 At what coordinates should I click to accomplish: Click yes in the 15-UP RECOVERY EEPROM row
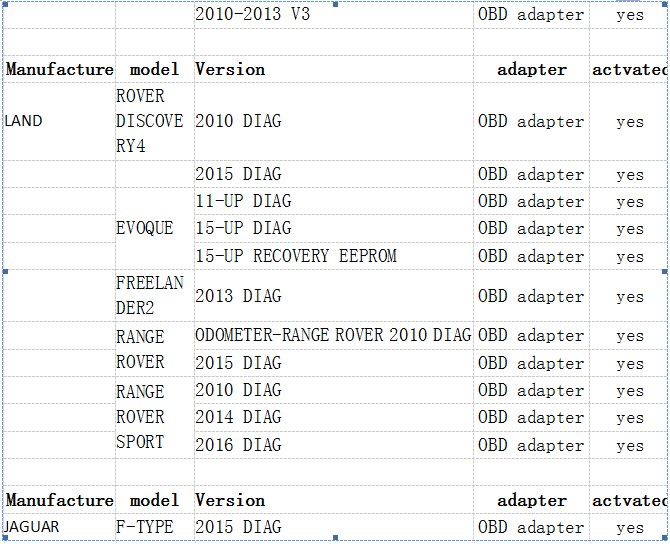[630, 257]
